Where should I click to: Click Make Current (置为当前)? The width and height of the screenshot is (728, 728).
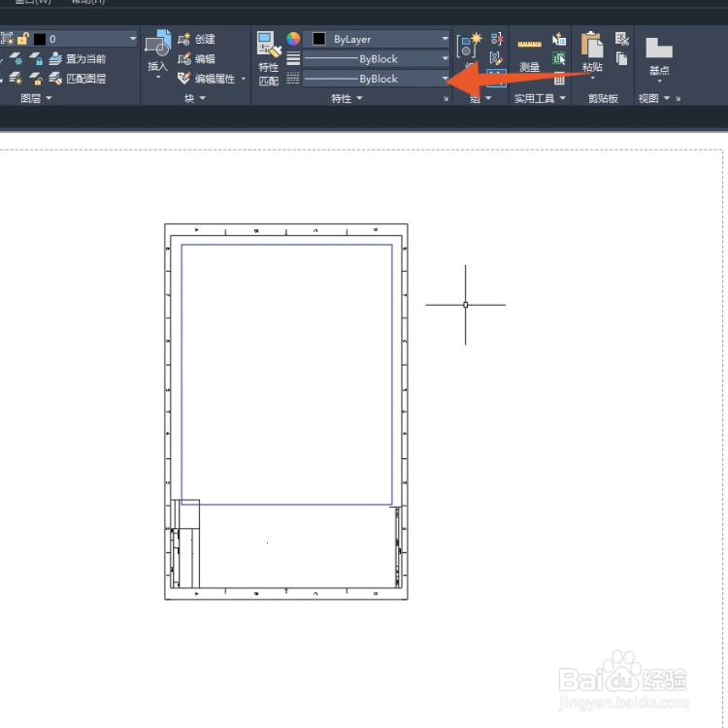coord(77,59)
